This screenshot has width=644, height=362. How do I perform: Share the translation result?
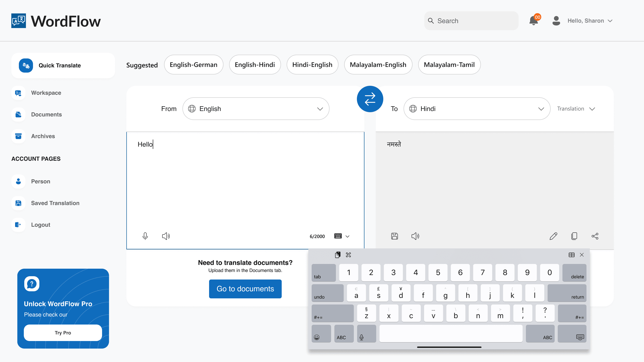595,236
